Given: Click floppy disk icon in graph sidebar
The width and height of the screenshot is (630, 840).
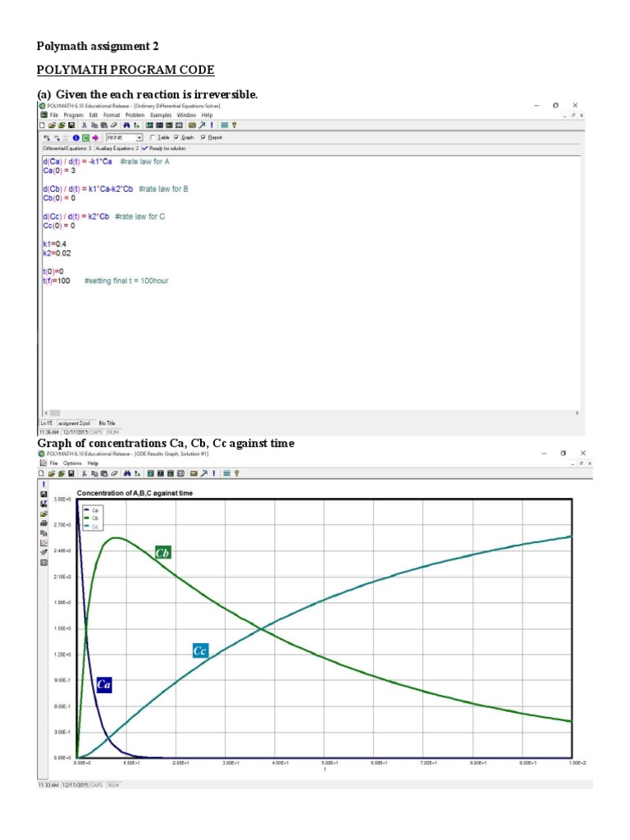Looking at the screenshot, I should [43, 495].
